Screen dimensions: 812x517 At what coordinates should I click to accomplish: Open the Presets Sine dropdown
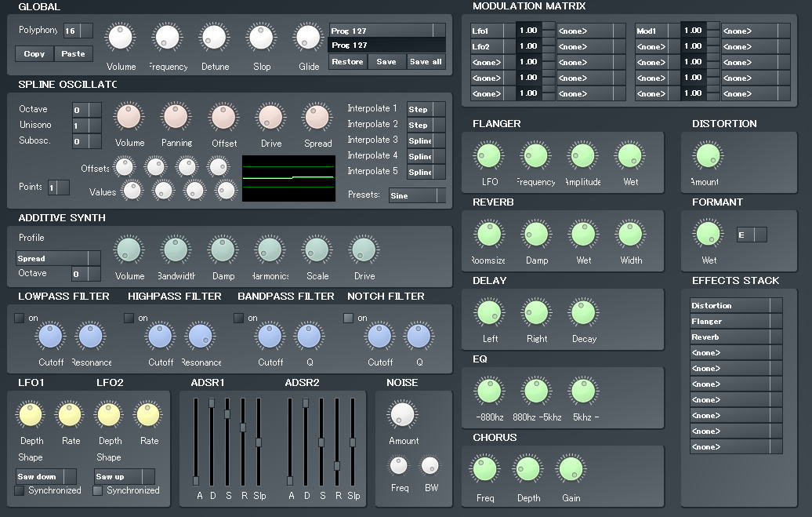(418, 195)
